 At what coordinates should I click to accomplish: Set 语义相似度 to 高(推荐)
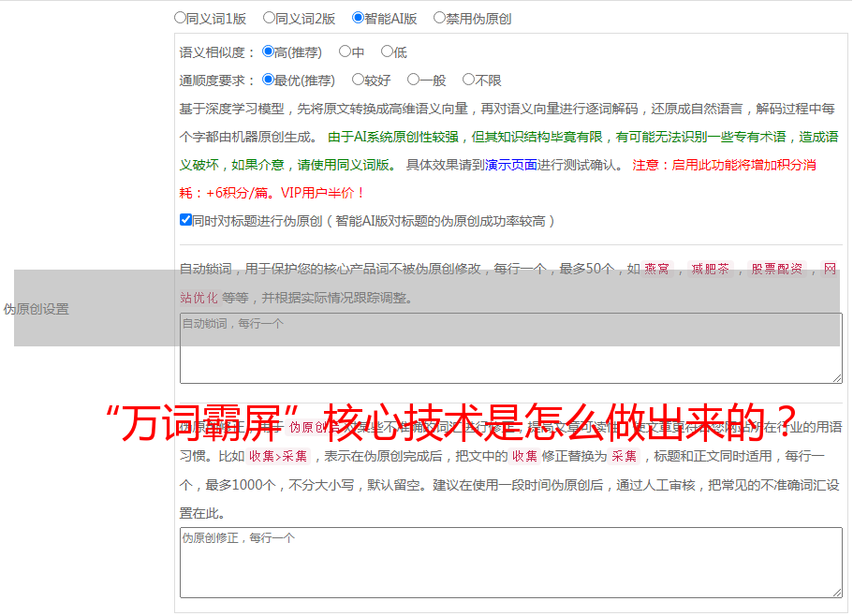[268, 51]
